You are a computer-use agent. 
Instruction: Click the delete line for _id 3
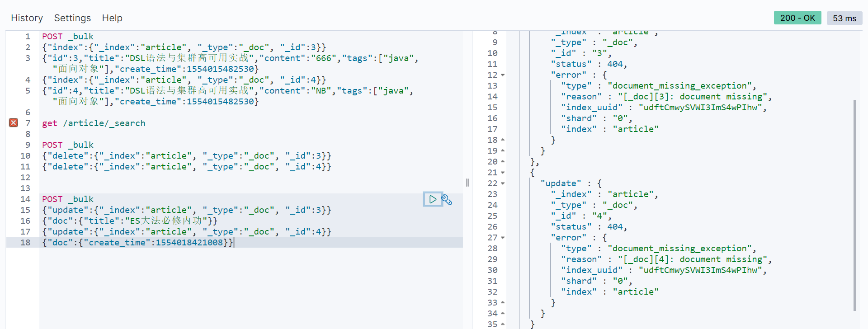(x=187, y=155)
